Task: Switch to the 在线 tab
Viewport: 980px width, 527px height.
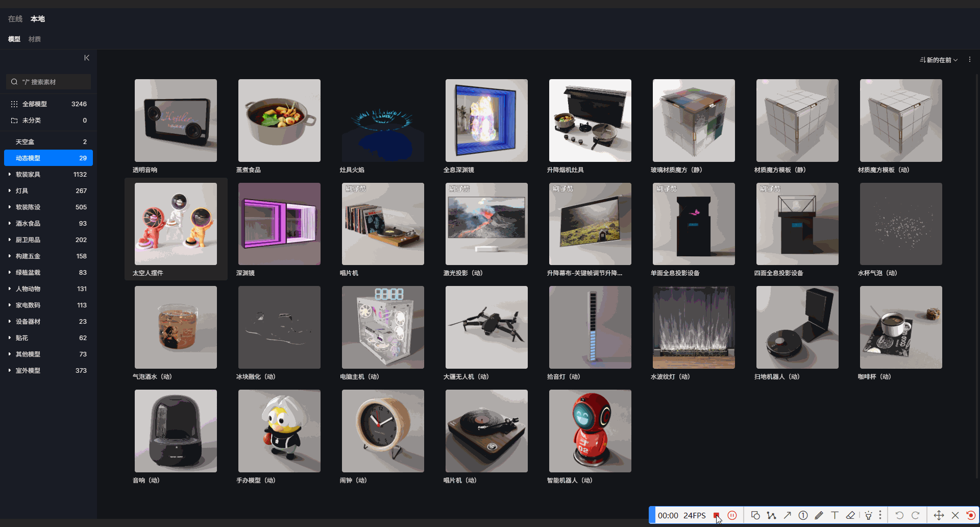Action: pos(15,19)
